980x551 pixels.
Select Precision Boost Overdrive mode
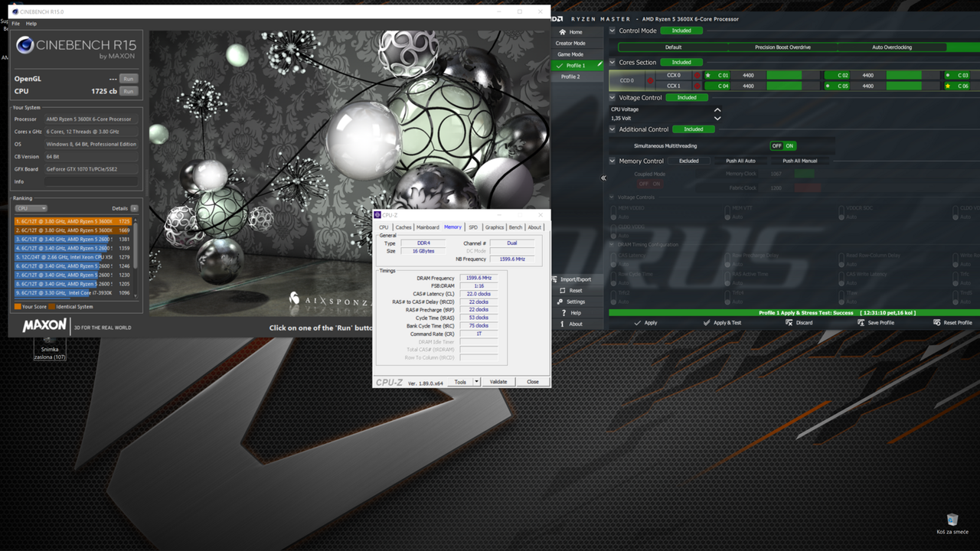click(782, 47)
